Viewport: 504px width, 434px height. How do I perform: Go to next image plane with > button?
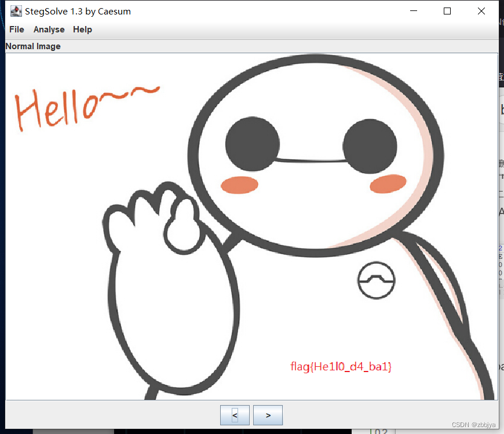[x=268, y=415]
